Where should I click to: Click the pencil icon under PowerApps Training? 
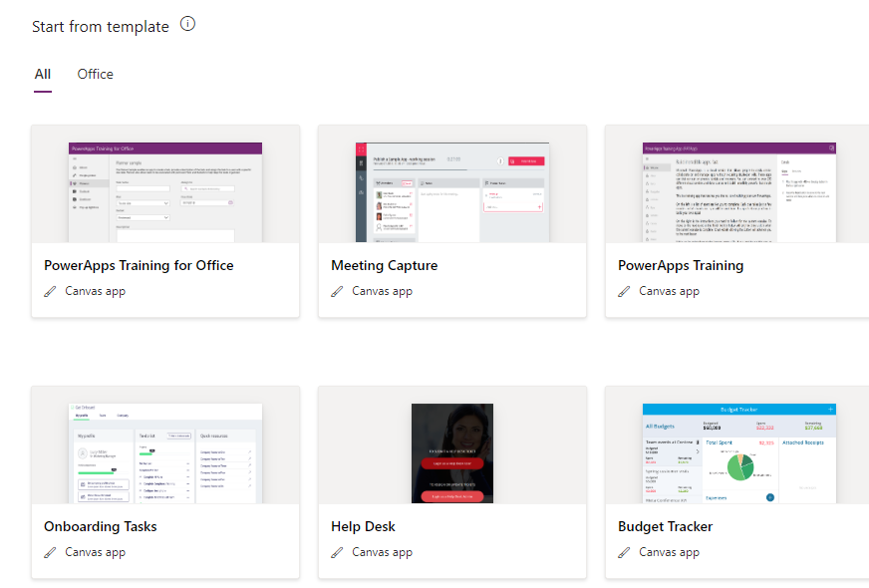tap(624, 290)
